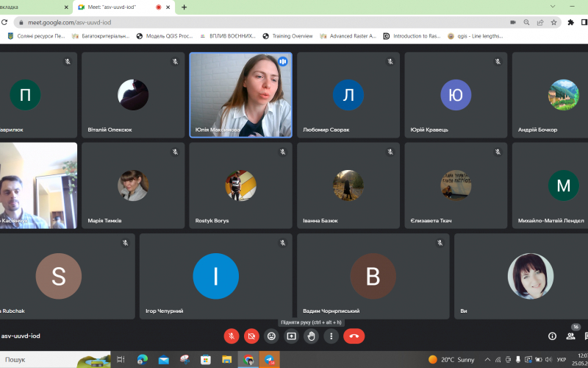Show the participants list icon
The height and width of the screenshot is (368, 588).
(570, 336)
